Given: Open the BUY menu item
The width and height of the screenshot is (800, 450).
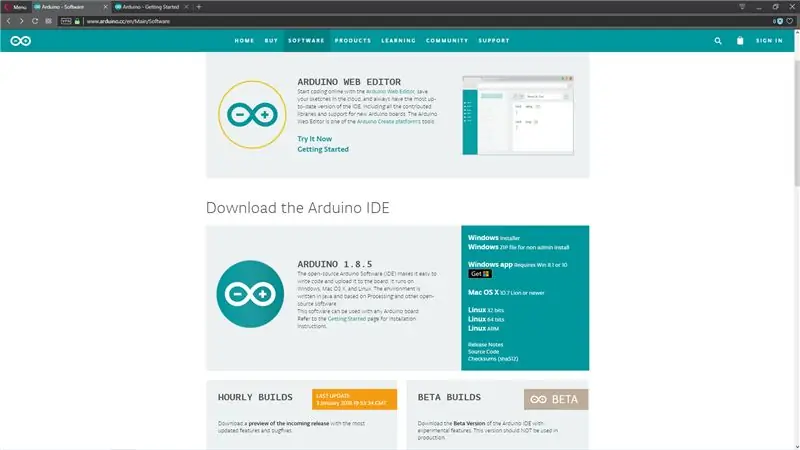Looking at the screenshot, I should (271, 40).
